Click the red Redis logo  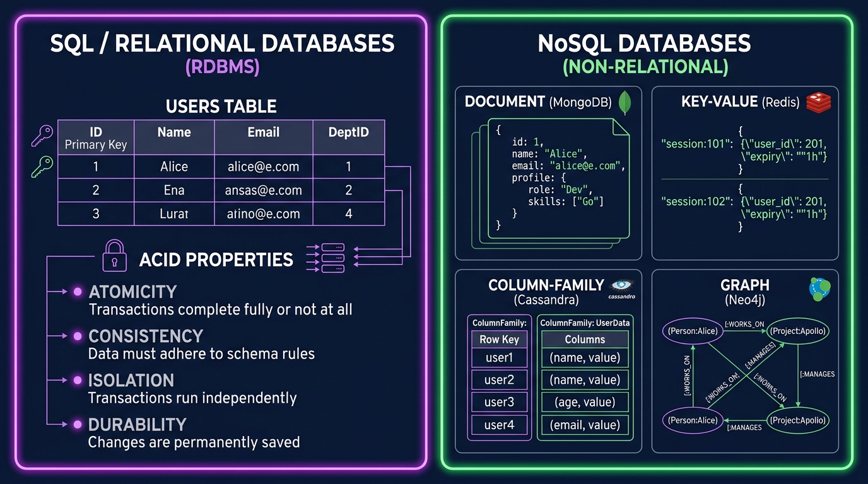click(x=818, y=101)
